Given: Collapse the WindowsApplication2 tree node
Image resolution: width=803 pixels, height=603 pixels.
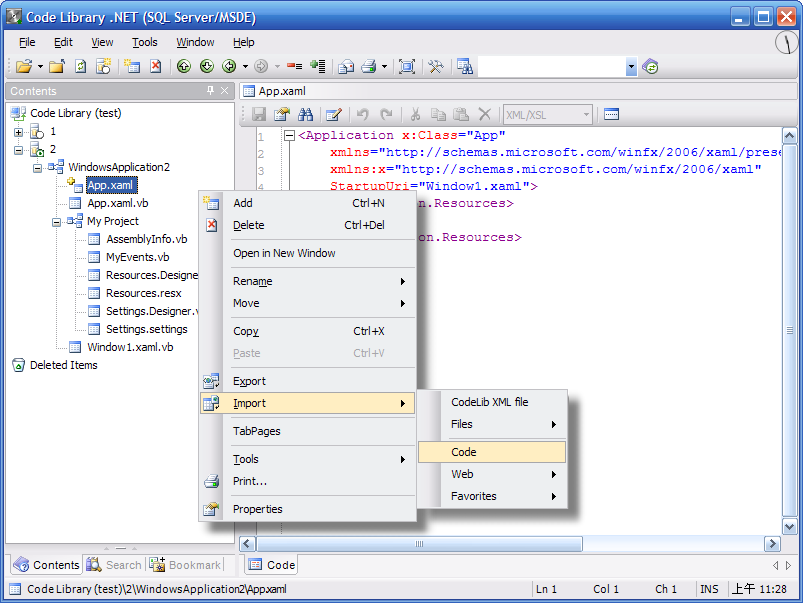Looking at the screenshot, I should (x=37, y=168).
